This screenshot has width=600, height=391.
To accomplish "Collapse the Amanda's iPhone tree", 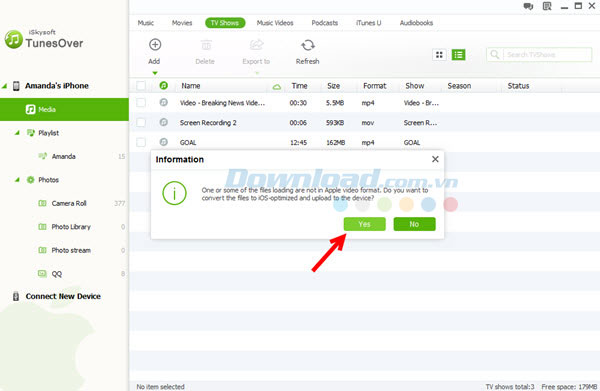I will point(5,86).
